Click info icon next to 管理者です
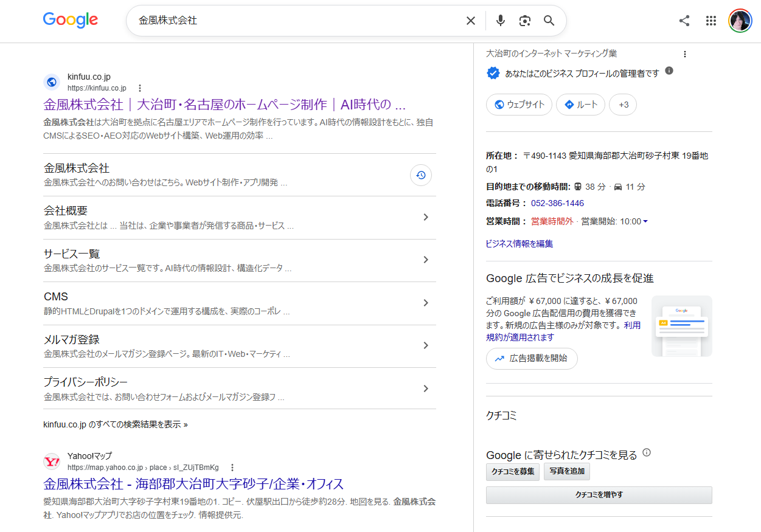 pos(669,71)
